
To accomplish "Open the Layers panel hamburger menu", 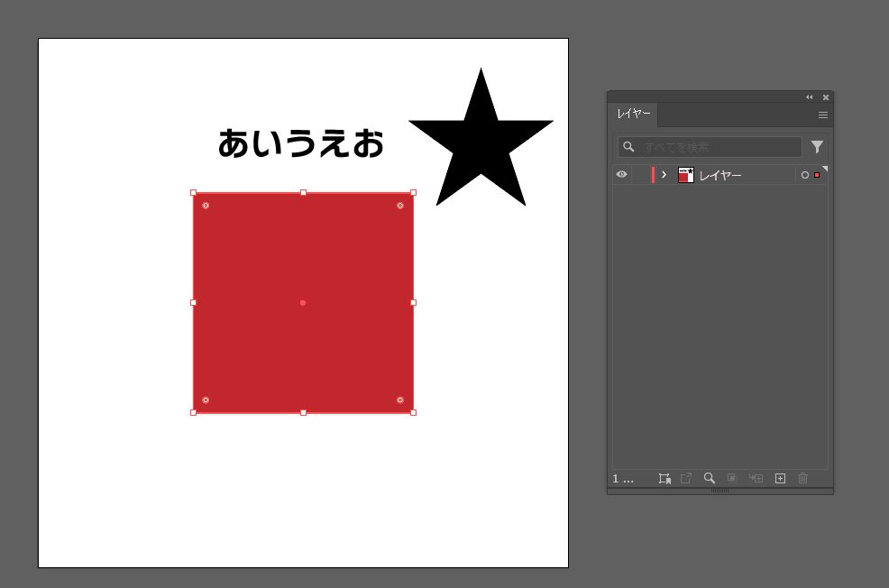I will 822,115.
